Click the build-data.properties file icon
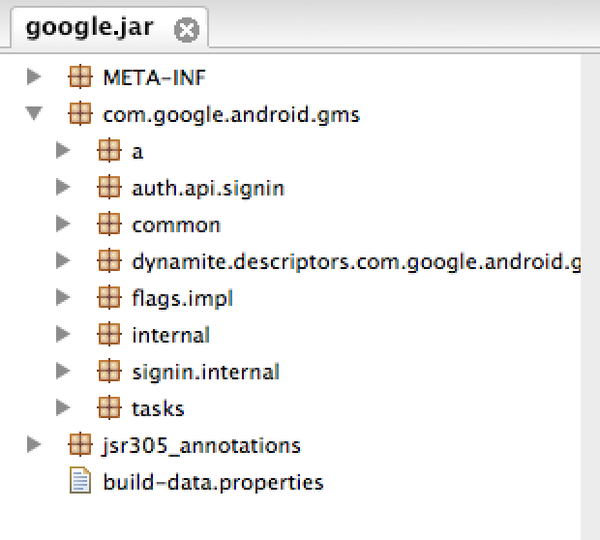The width and height of the screenshot is (600, 540). [80, 480]
